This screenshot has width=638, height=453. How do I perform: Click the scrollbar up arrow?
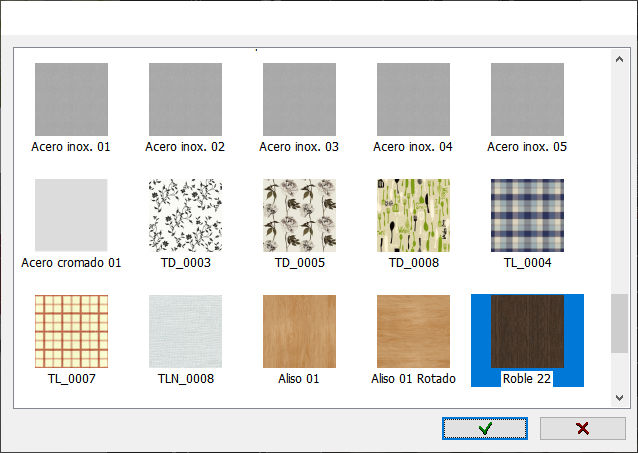pyautogui.click(x=619, y=59)
